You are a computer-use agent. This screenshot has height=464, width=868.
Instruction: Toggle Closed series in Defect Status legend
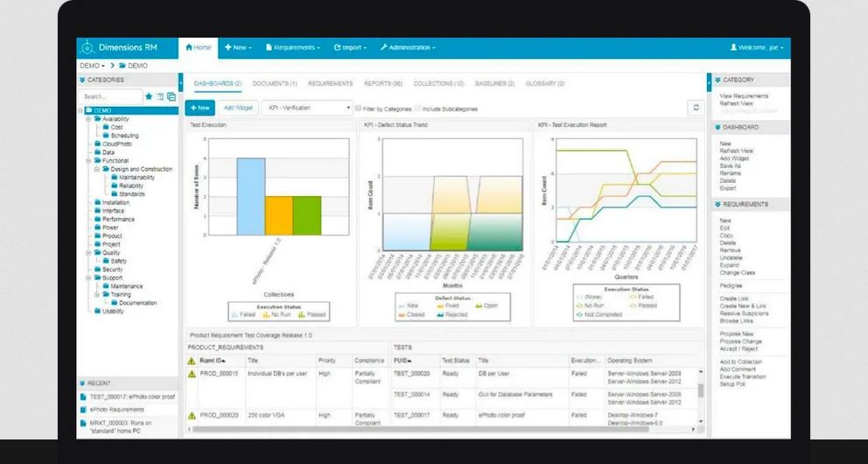tap(411, 314)
